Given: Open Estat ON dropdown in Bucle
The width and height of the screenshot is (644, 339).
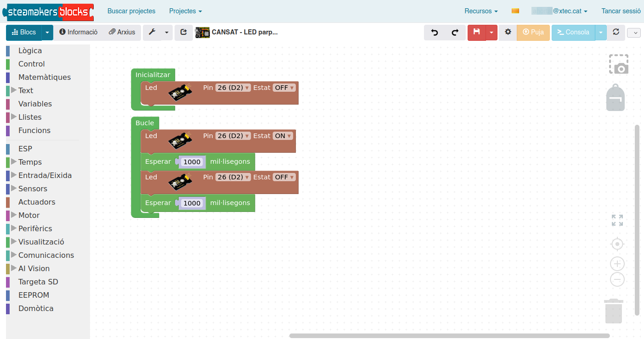Looking at the screenshot, I should click(283, 136).
